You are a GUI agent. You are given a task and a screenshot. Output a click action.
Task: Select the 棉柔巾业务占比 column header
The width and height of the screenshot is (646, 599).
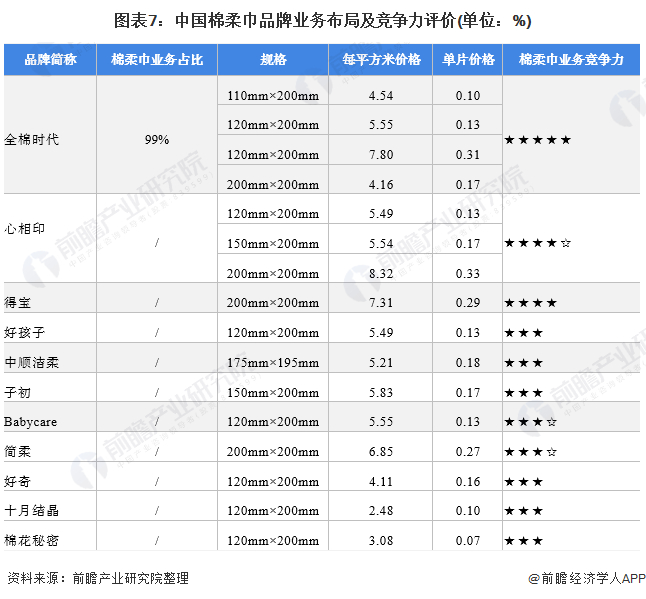(x=157, y=60)
